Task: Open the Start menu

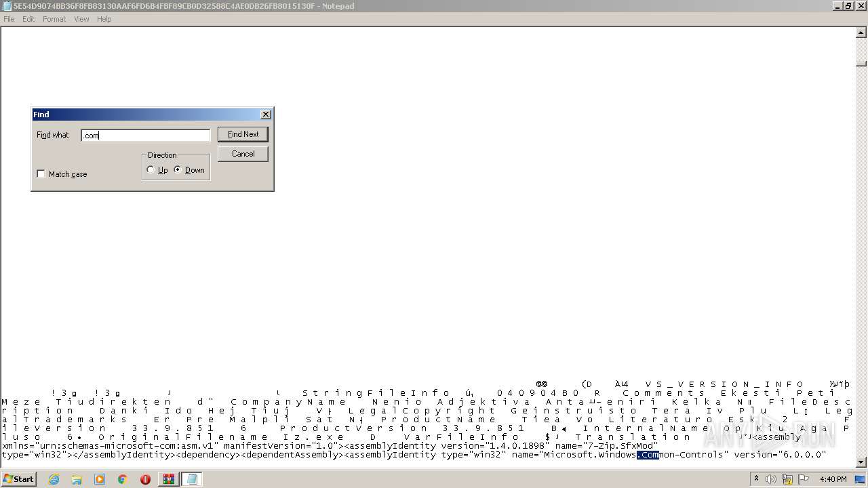Action: [19, 479]
